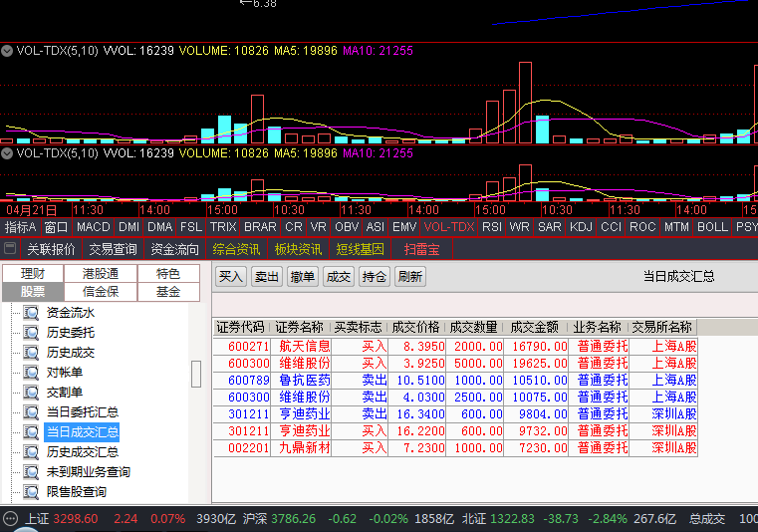The height and width of the screenshot is (532, 758).
Task: Open the 综合资讯 tab
Action: [236, 249]
